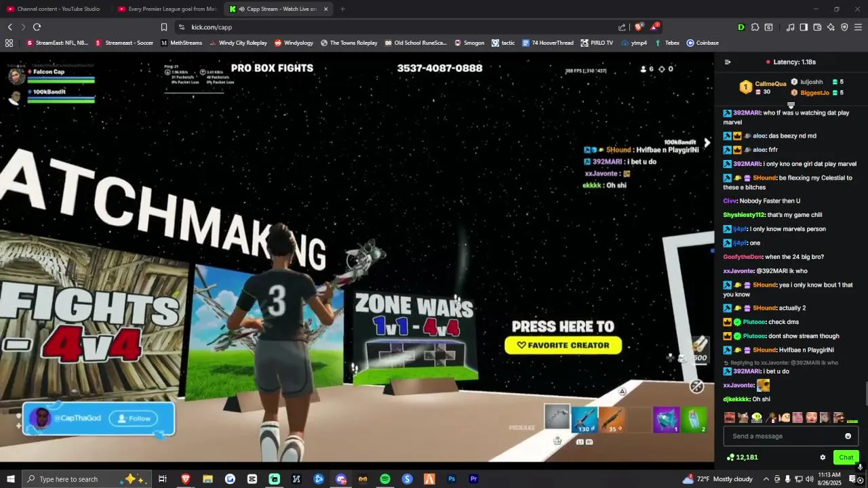Click CallmeQua top gifter name

(770, 84)
